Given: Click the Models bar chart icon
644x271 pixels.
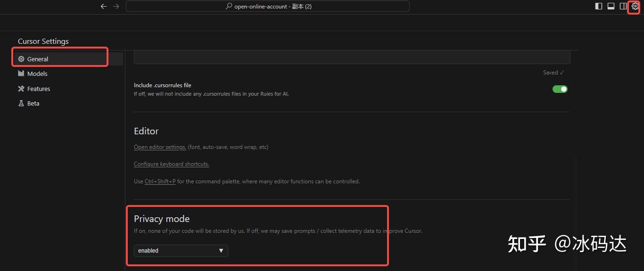Looking at the screenshot, I should click(x=21, y=74).
